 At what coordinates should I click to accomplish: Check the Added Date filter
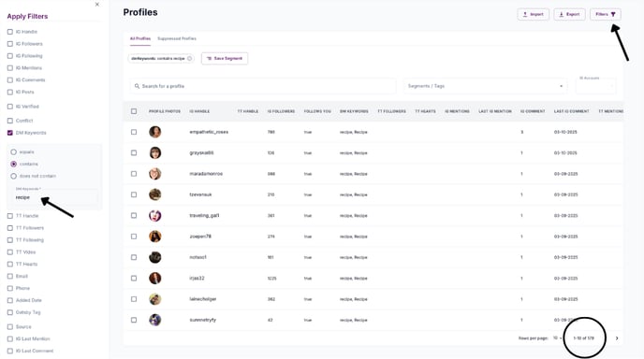click(10, 300)
